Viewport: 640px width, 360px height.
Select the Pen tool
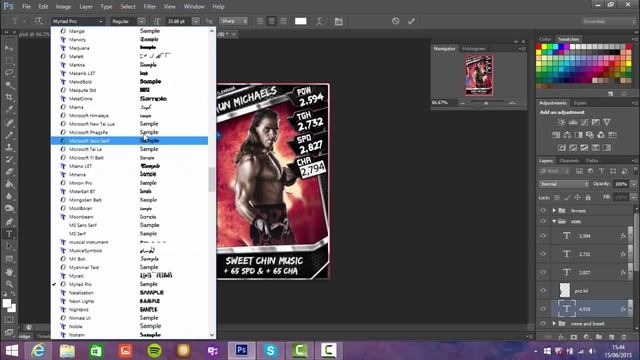point(9,222)
